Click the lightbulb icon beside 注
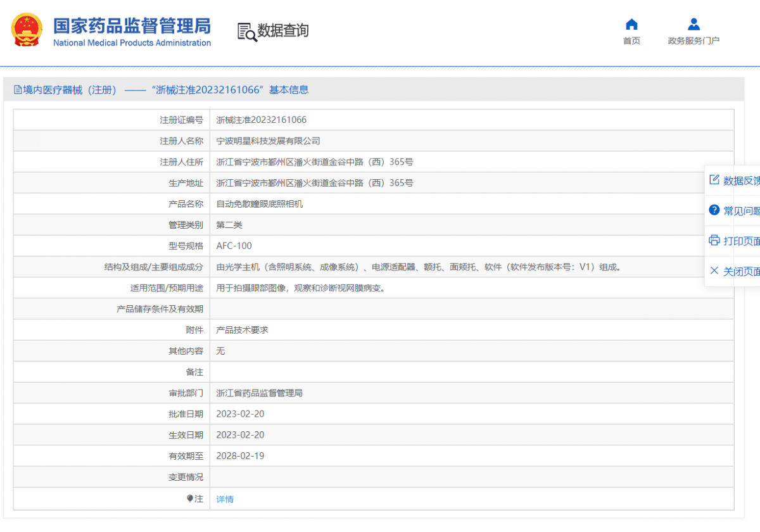The height and width of the screenshot is (532, 760). tap(189, 499)
